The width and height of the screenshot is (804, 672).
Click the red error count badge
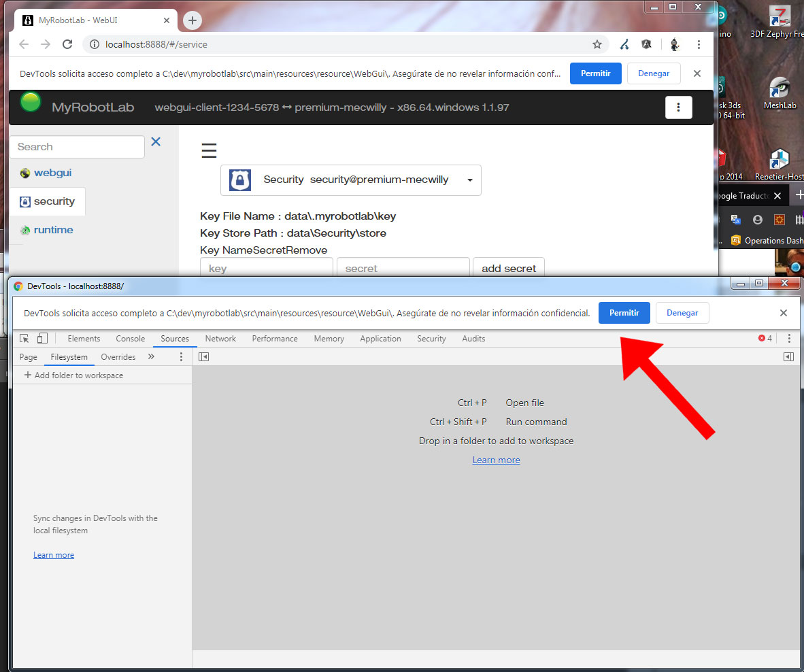pos(765,338)
